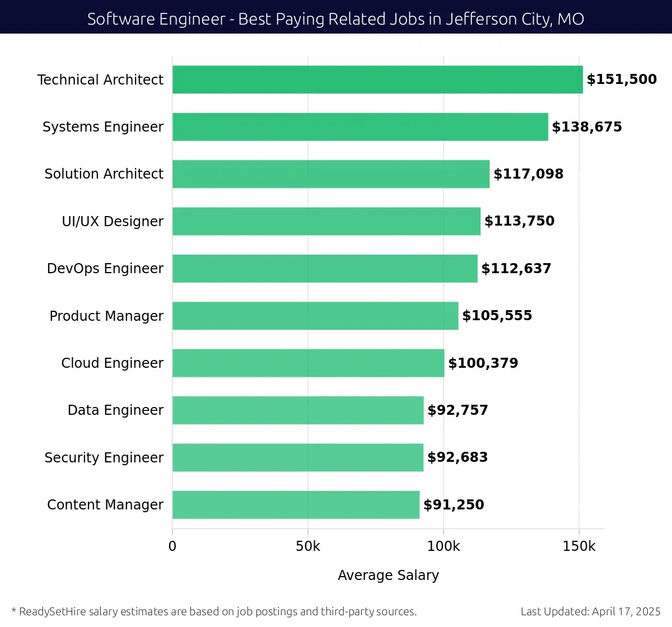Click the 'UI/UX Designer' label
The image size is (672, 627).
113,221
